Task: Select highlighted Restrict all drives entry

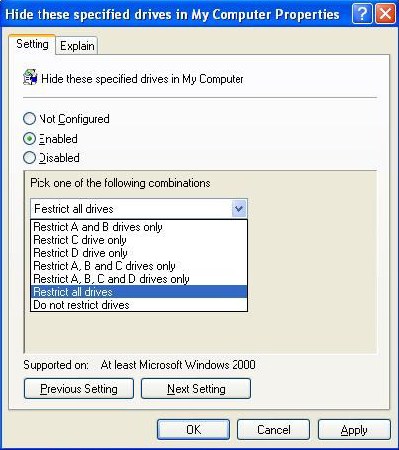Action: [139, 292]
